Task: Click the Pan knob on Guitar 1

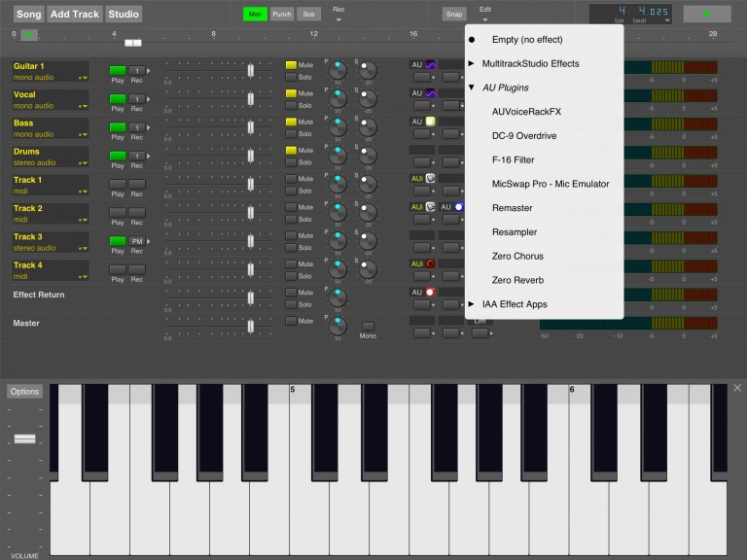Action: 338,71
